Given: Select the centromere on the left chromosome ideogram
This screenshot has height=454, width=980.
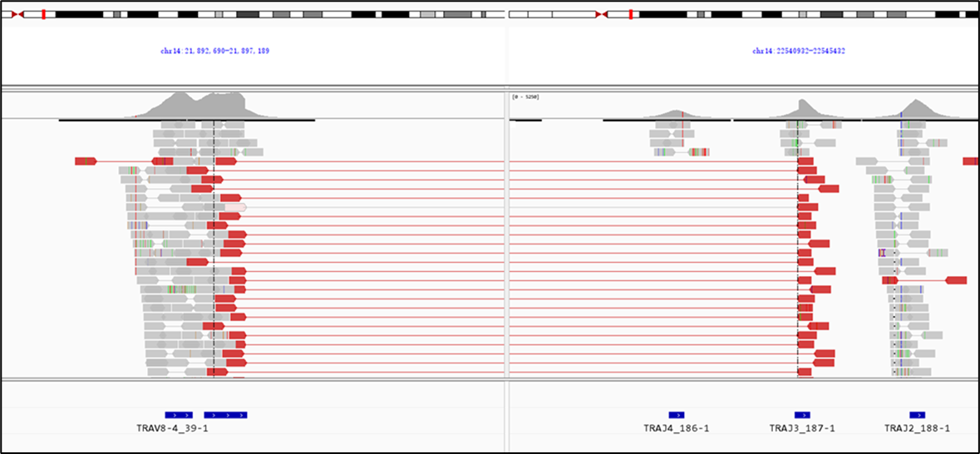Looking at the screenshot, I should coord(17,14).
